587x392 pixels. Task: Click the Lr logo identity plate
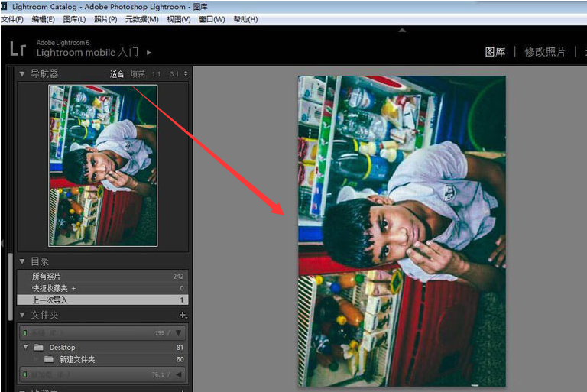coord(18,49)
